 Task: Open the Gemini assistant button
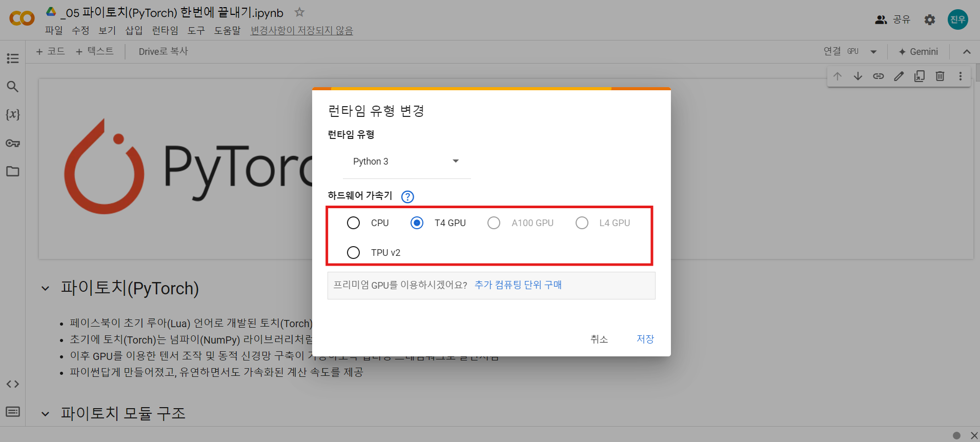(x=919, y=52)
